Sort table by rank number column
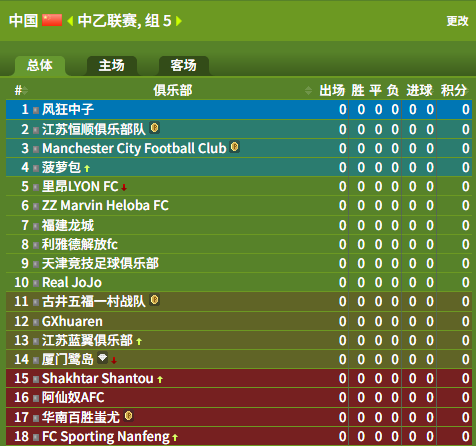 [x=21, y=90]
